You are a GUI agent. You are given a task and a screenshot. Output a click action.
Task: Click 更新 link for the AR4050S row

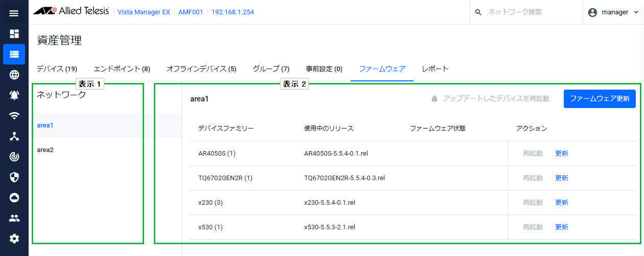click(562, 154)
